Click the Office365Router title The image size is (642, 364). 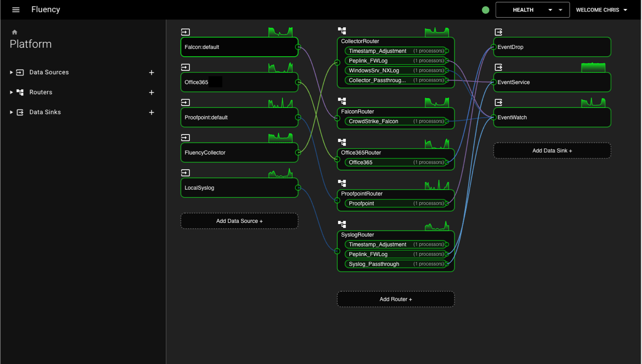pyautogui.click(x=361, y=153)
